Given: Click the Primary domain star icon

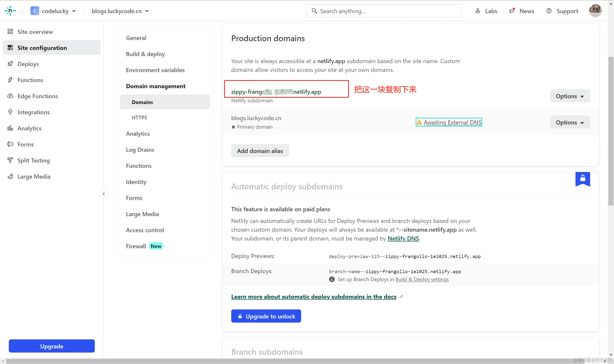Looking at the screenshot, I should tap(233, 127).
